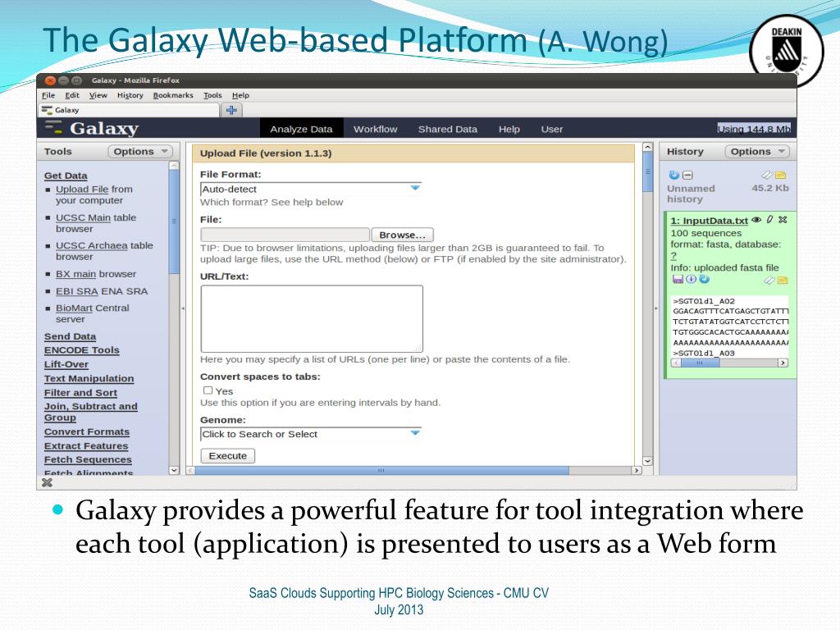Save InputData.txt using floppy disk icon
Screen dimensions: 840x630
tap(678, 279)
